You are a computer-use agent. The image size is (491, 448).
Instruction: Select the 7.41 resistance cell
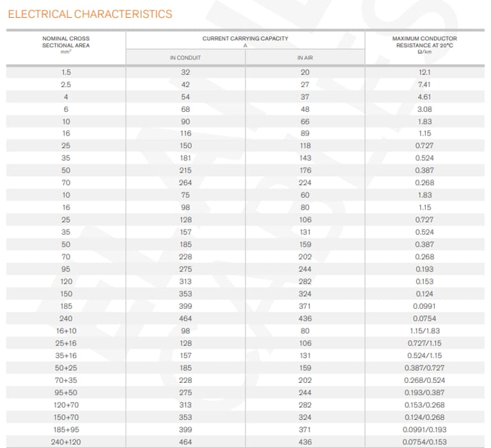424,84
